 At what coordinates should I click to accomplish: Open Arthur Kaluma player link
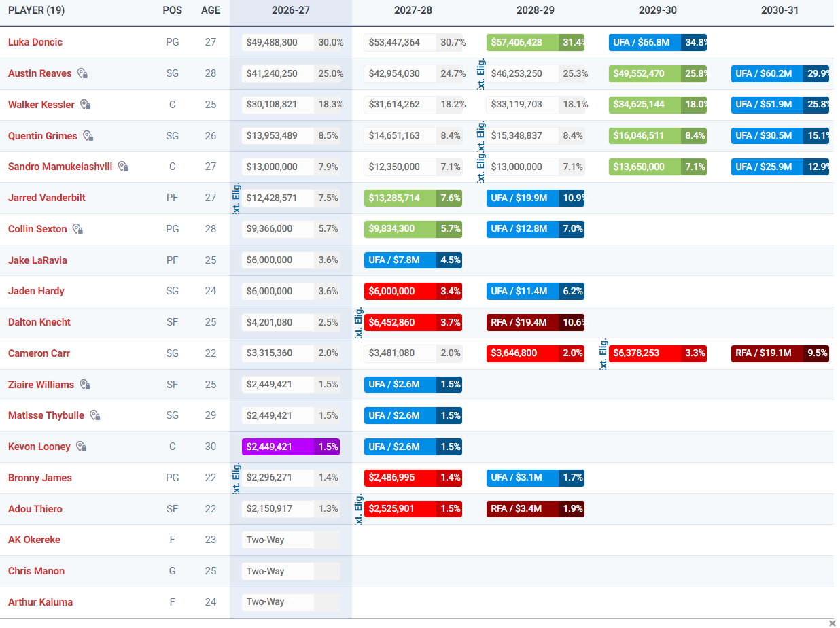[40, 602]
